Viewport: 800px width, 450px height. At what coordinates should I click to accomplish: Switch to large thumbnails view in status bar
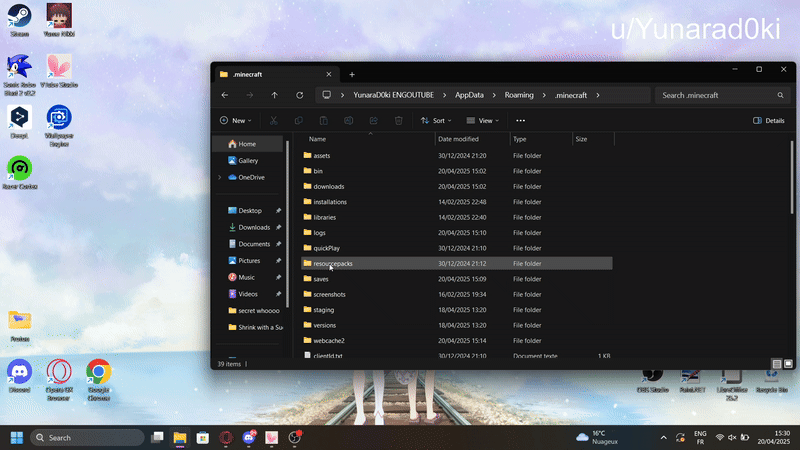pyautogui.click(x=789, y=364)
